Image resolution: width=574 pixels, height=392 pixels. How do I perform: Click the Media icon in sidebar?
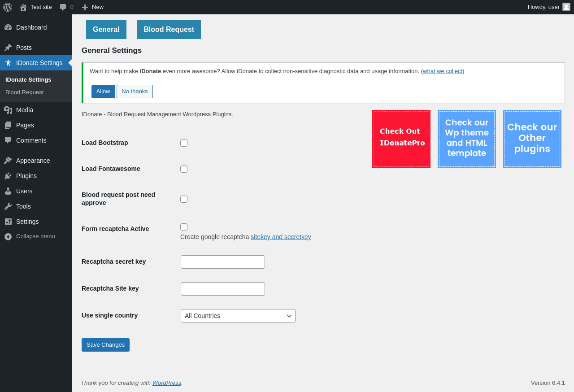(x=8, y=110)
